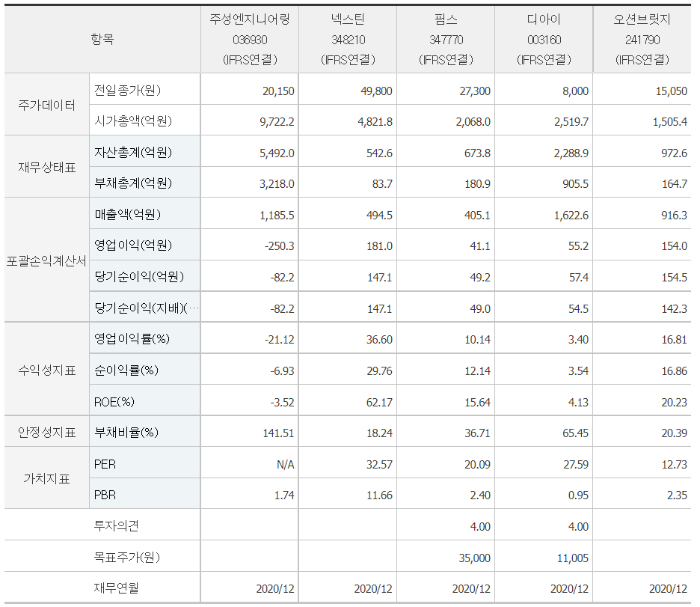
Task: Click the 재무연월 row label
Action: tap(116, 588)
